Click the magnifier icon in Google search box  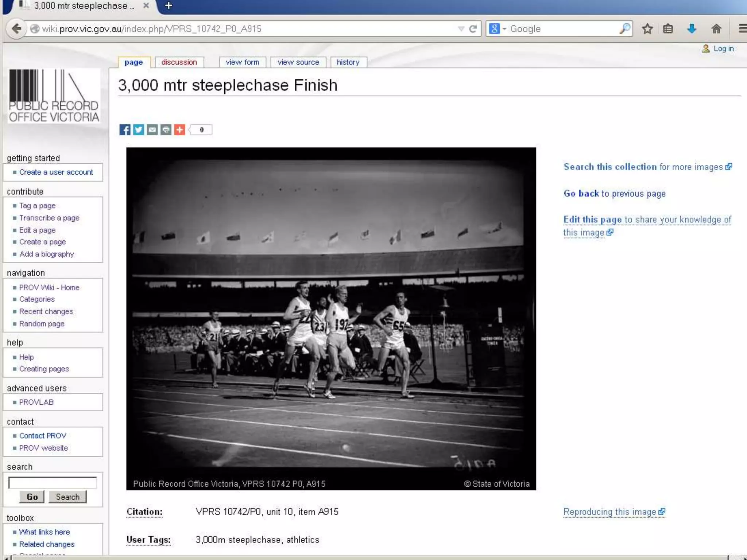click(x=625, y=29)
